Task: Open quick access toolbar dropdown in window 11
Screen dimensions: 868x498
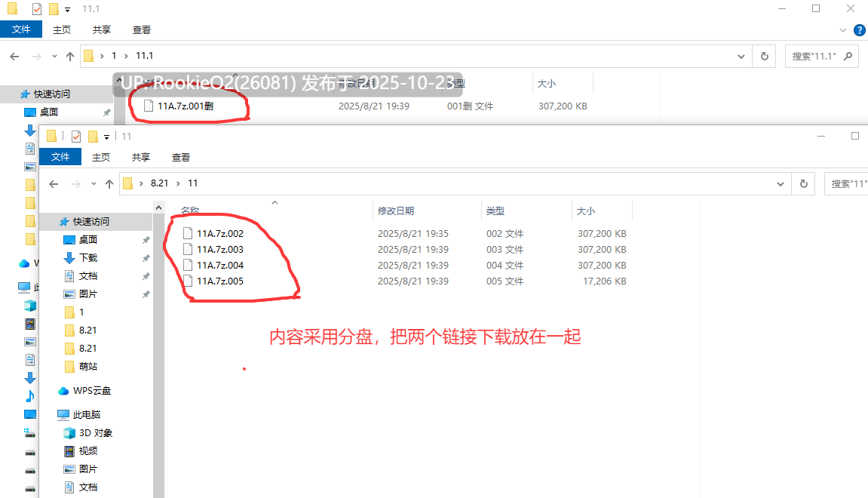Action: tap(106, 137)
